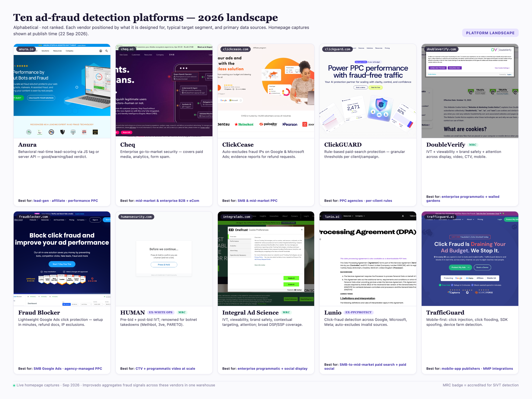Open Cheq's Use Cases menu item
The image size is (532, 399).
coord(124,55)
